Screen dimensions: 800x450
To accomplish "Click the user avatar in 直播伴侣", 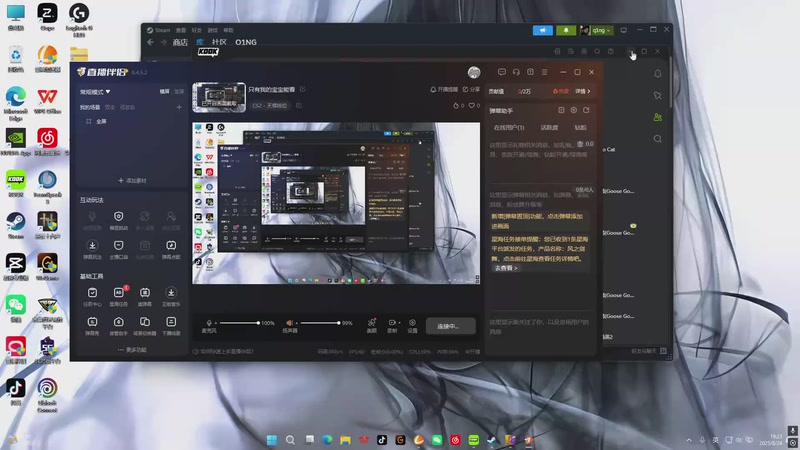I will pos(474,72).
